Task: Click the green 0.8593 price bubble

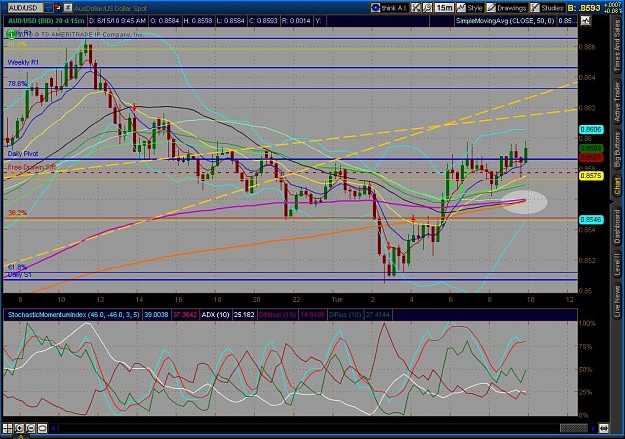Action: click(x=591, y=148)
